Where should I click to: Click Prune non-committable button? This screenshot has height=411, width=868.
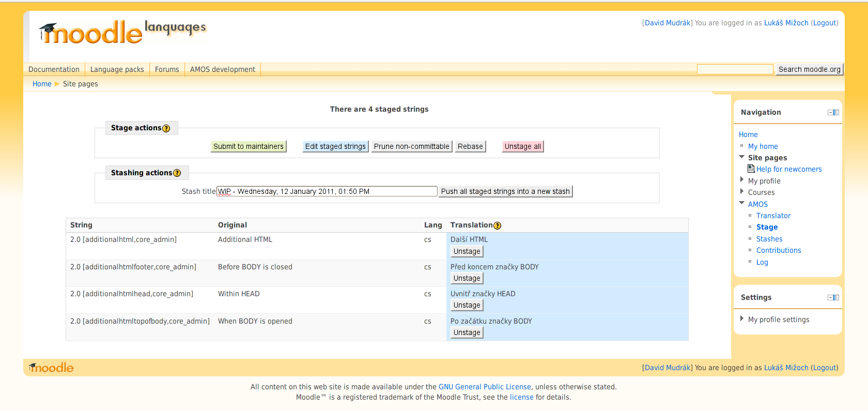[x=412, y=146]
